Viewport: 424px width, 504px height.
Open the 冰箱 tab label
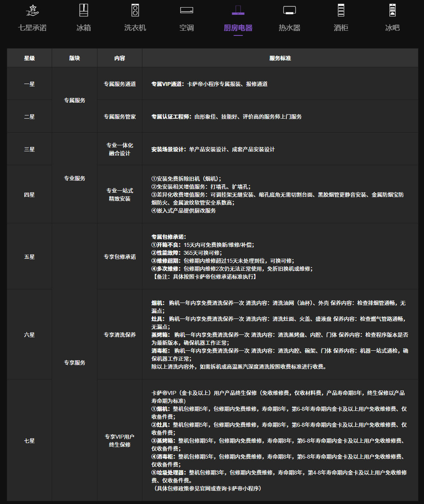(84, 28)
